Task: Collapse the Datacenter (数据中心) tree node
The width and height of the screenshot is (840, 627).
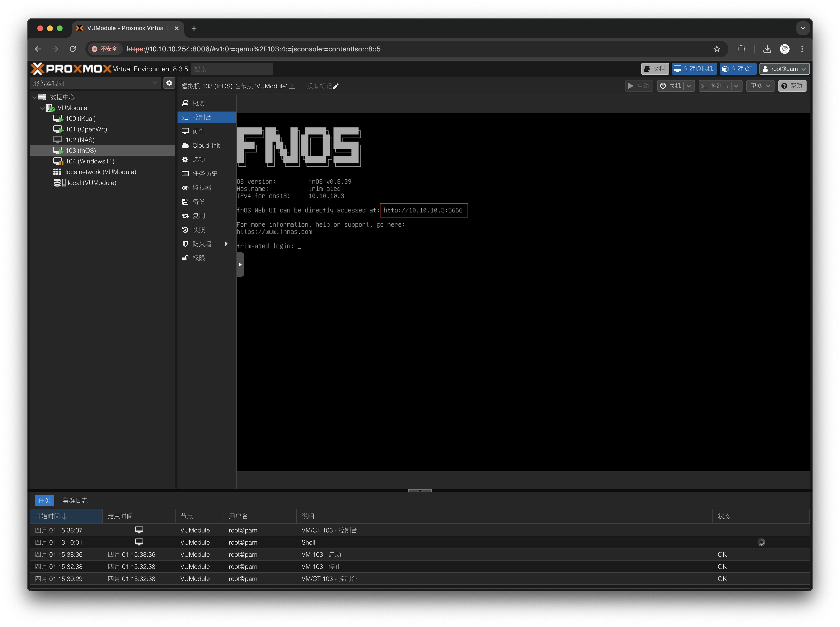Action: click(34, 97)
